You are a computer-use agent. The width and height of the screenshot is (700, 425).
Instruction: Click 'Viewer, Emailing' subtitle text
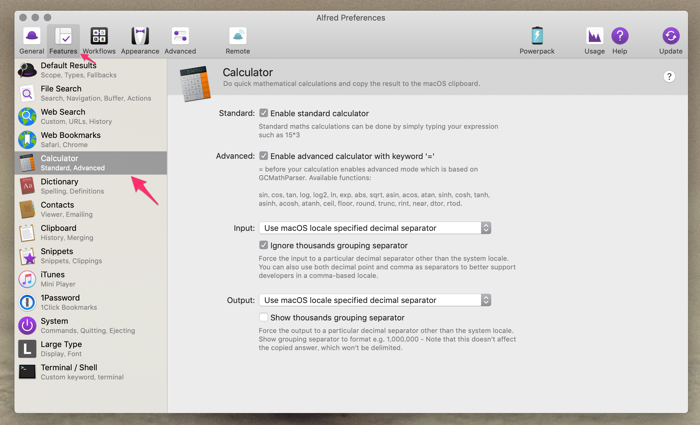pyautogui.click(x=67, y=214)
